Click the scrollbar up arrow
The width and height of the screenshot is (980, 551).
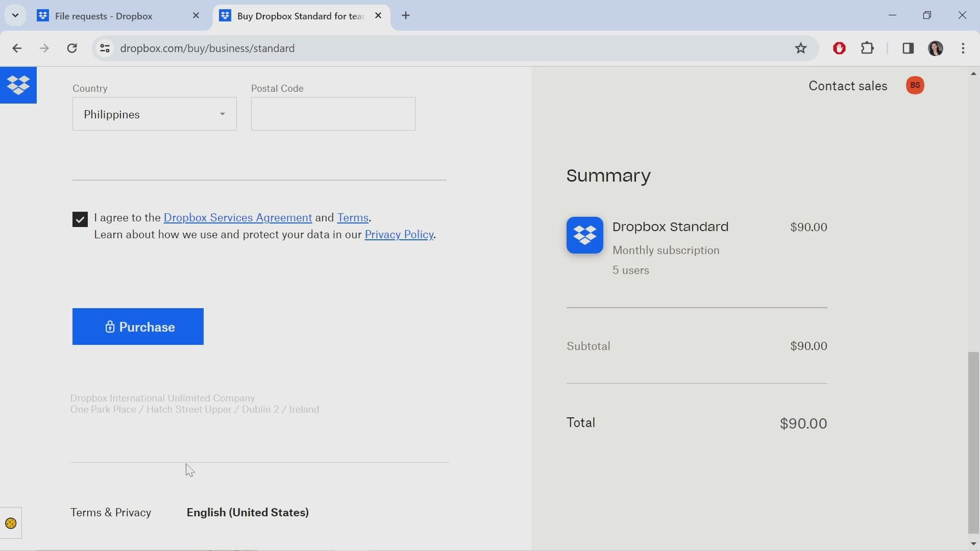(x=973, y=73)
